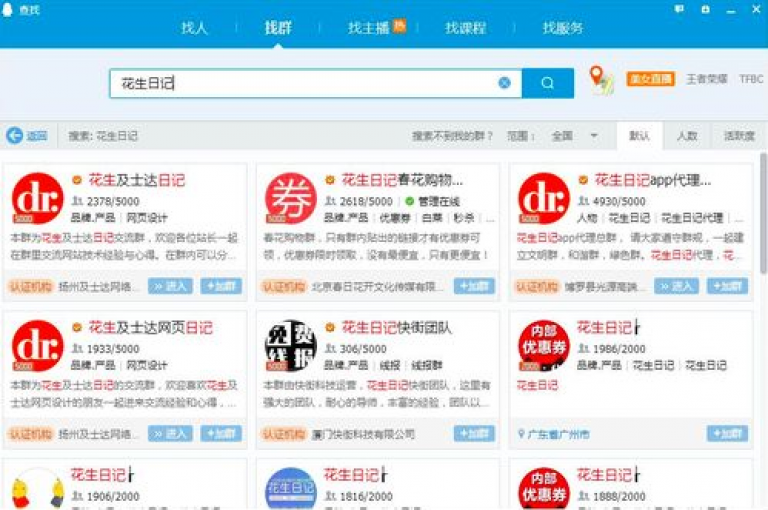This screenshot has height=510, width=768.
Task: Click the feedback message icon in title bar
Action: tap(679, 9)
